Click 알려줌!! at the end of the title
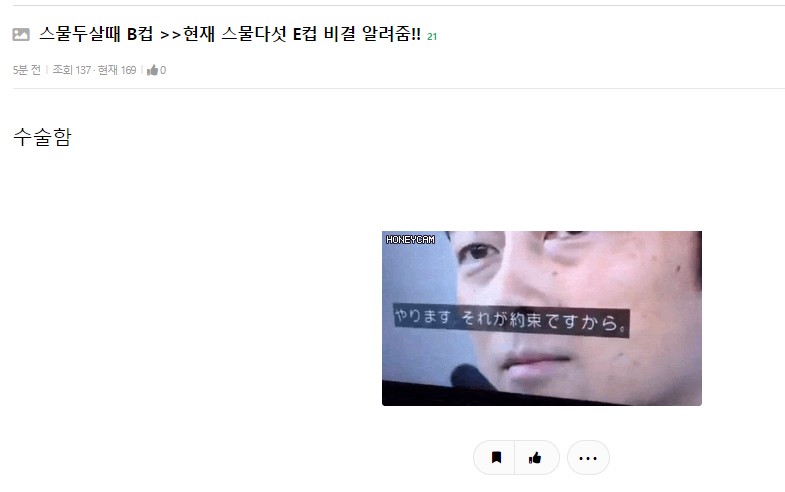Viewport: 785px width, 492px height. (391, 34)
